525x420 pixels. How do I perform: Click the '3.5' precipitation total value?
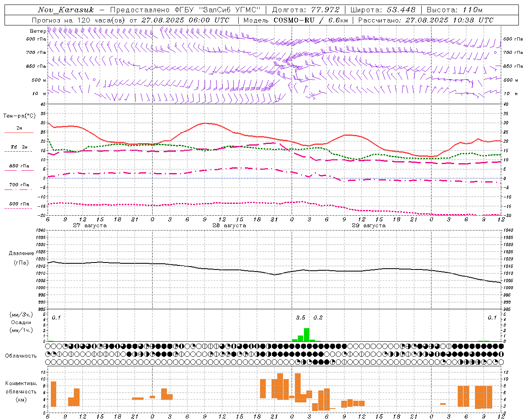point(301,318)
